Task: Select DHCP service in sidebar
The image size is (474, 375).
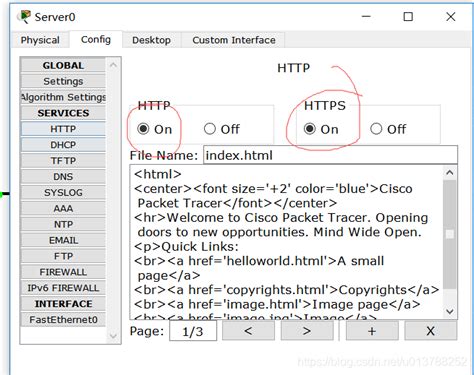Action: click(x=63, y=145)
